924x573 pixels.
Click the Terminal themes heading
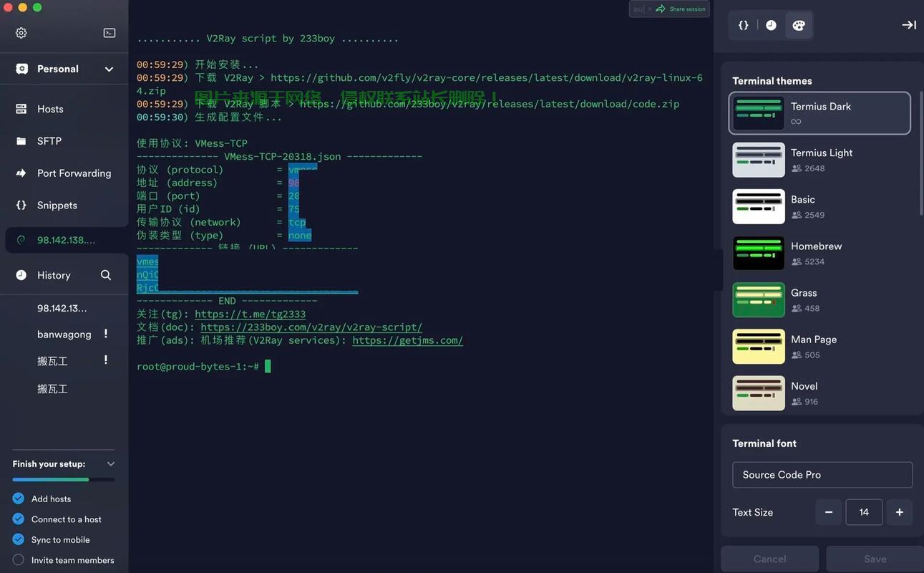tap(772, 81)
